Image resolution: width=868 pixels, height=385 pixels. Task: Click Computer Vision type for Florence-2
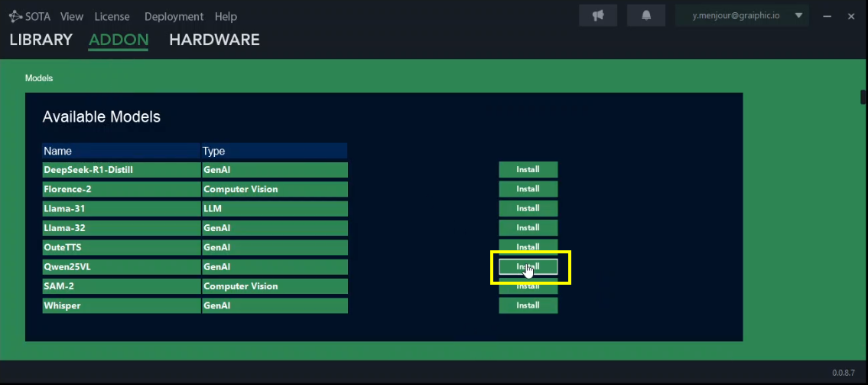(x=275, y=189)
